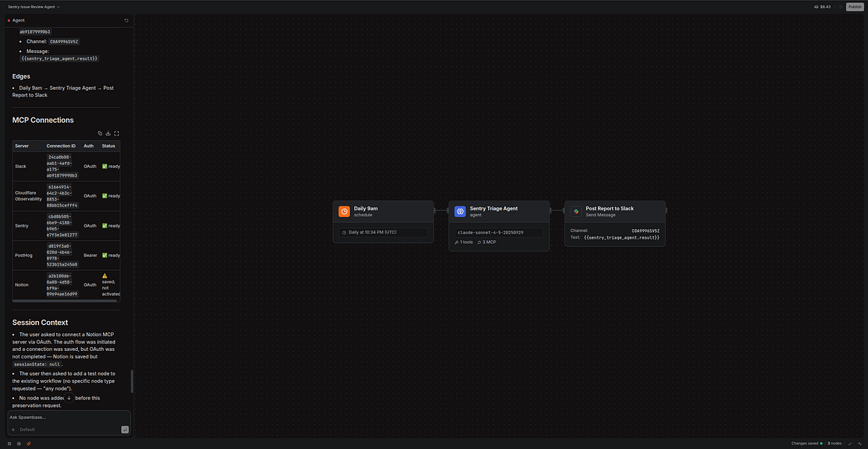The width and height of the screenshot is (868, 449).
Task: Click the Sentry row server cell
Action: click(28, 225)
